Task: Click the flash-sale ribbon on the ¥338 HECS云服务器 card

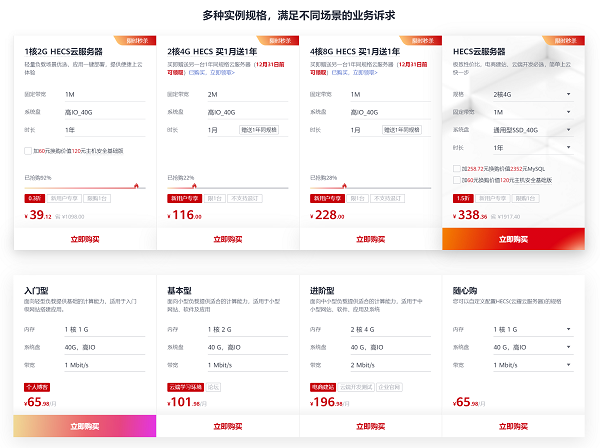Action: pos(564,40)
